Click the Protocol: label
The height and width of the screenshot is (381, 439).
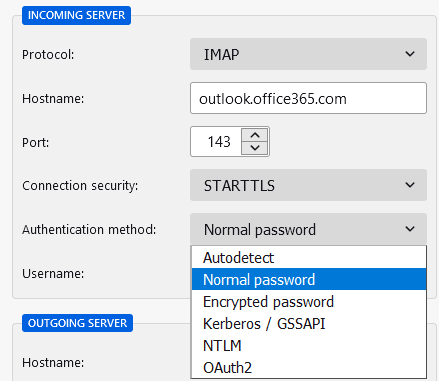(x=48, y=55)
